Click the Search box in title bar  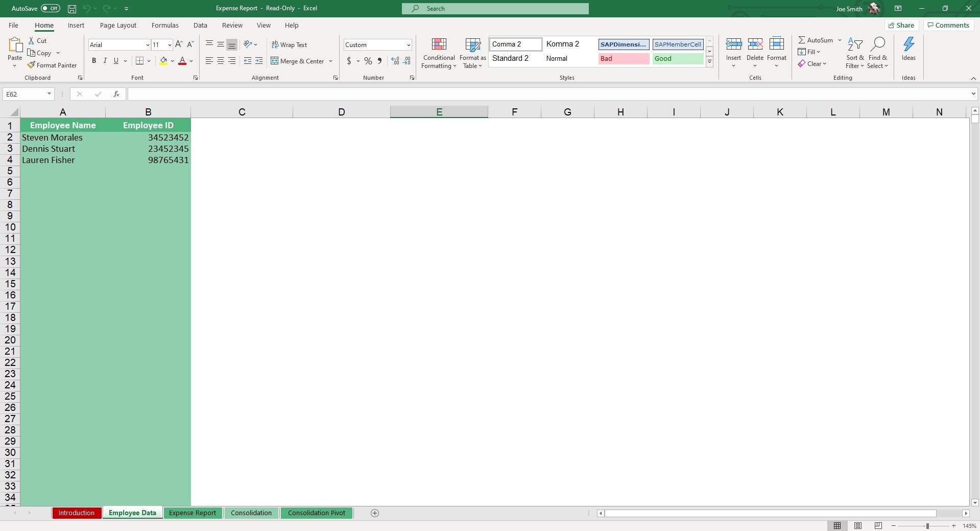(495, 9)
